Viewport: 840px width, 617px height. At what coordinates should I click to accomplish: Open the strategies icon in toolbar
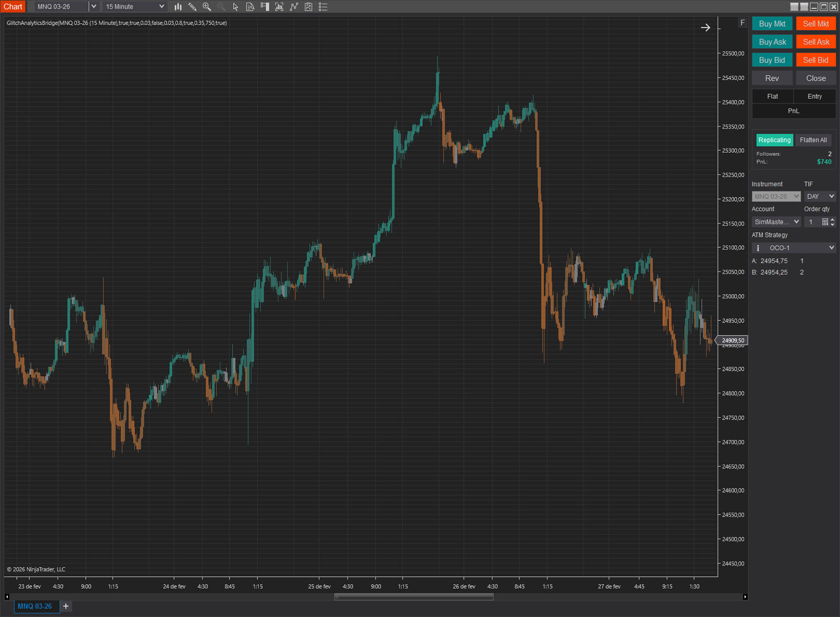[x=294, y=7]
